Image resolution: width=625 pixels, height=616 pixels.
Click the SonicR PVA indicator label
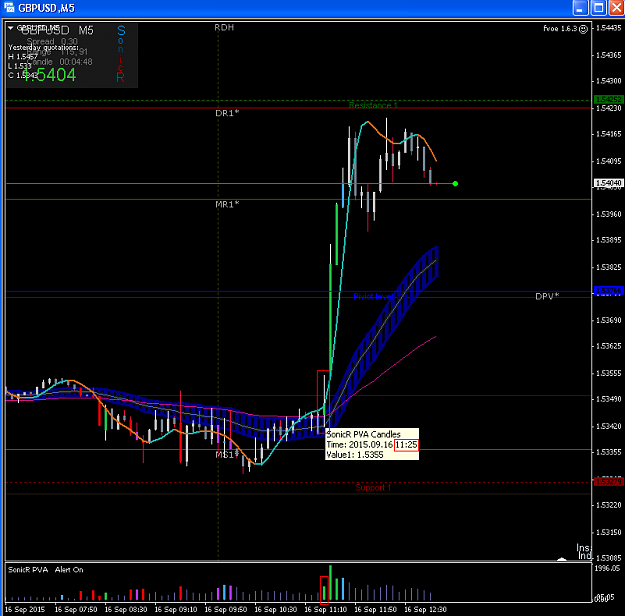(28, 570)
